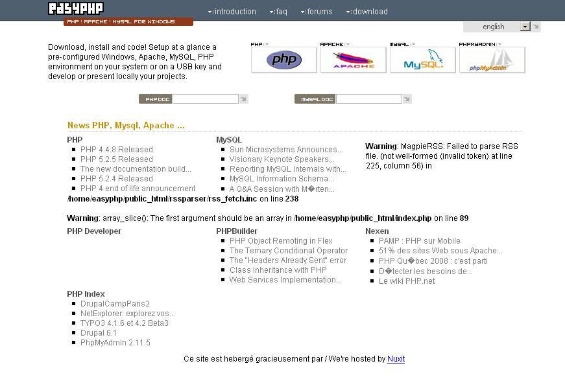This screenshot has width=565, height=392.
Task: Click the search arrow next to MYSQLDOC box
Action: coord(407,98)
